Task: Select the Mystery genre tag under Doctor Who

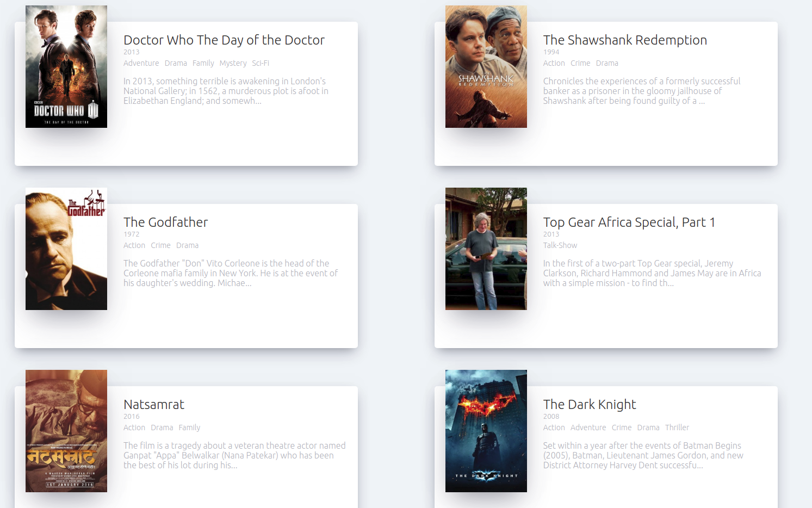Action: click(x=233, y=63)
